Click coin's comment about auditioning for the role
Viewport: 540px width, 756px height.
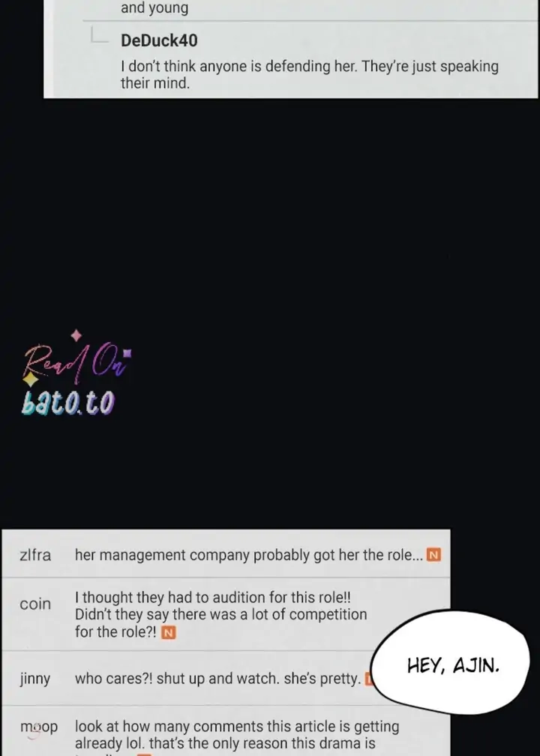(220, 615)
